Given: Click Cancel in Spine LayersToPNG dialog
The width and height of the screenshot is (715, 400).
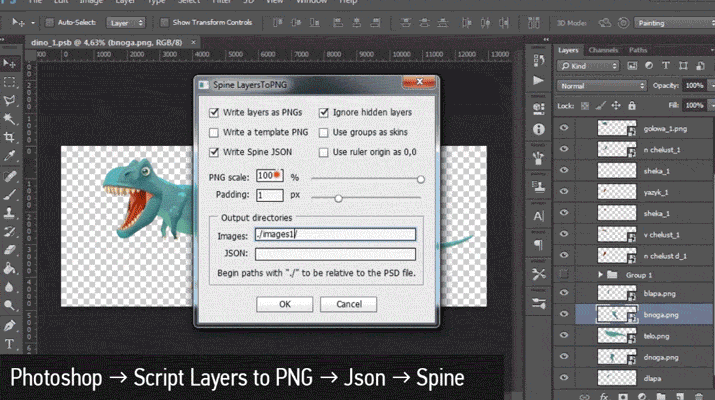Looking at the screenshot, I should point(349,304).
